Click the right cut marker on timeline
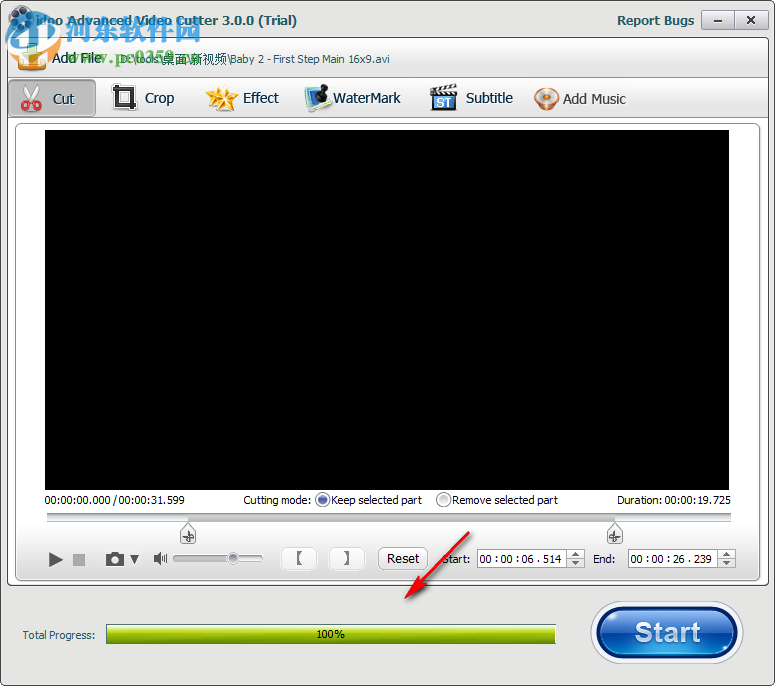The width and height of the screenshot is (775, 686). coord(614,534)
